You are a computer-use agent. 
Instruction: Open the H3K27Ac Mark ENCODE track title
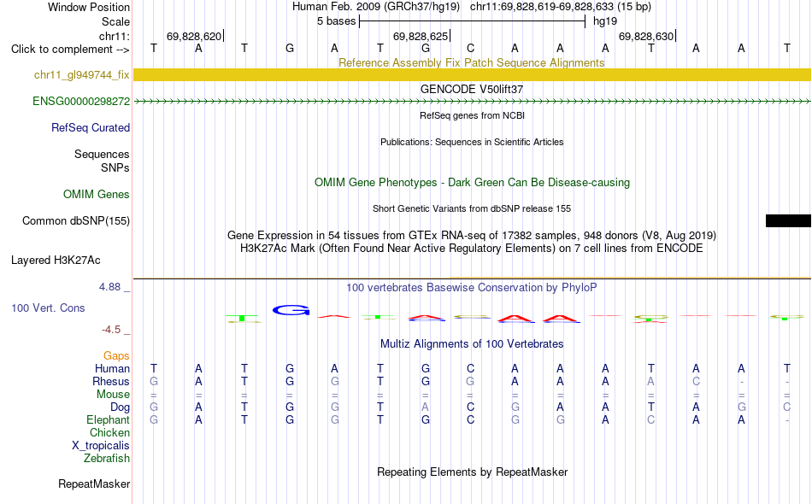(x=472, y=249)
